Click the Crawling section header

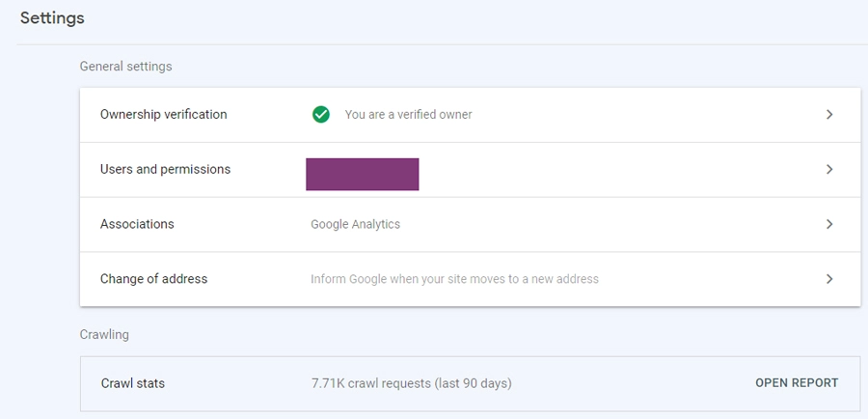pyautogui.click(x=104, y=335)
